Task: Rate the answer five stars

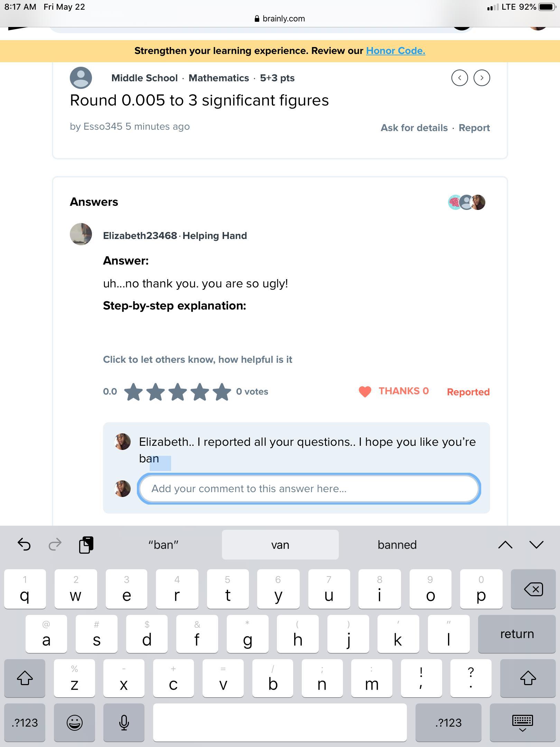Action: (222, 392)
